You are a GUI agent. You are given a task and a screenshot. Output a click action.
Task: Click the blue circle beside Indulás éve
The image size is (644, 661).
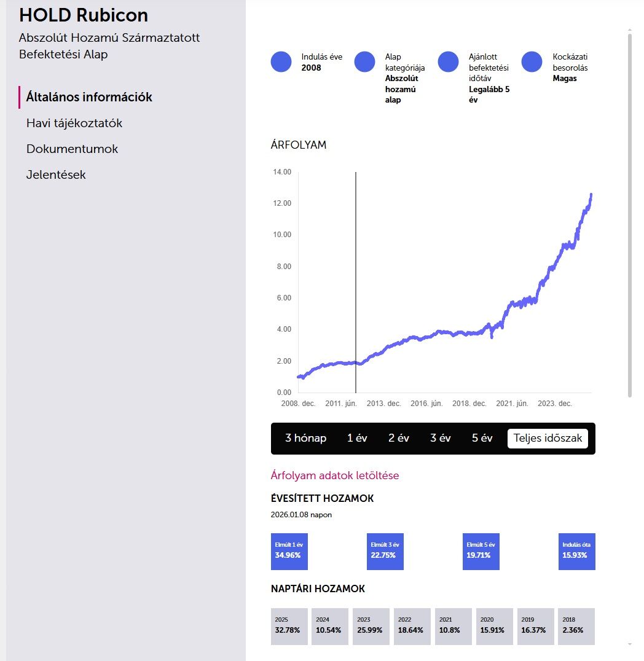(x=281, y=62)
